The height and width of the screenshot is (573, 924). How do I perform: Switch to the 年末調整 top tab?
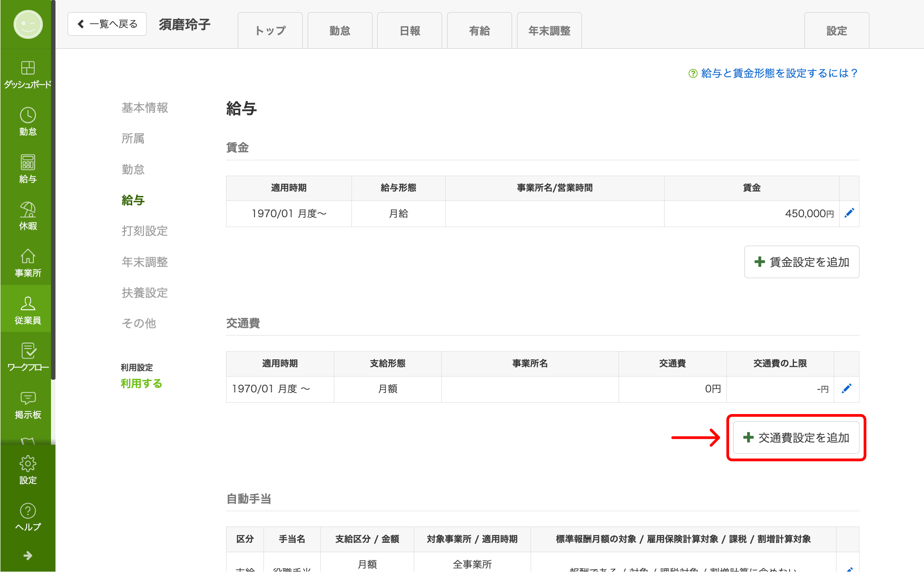point(550,31)
